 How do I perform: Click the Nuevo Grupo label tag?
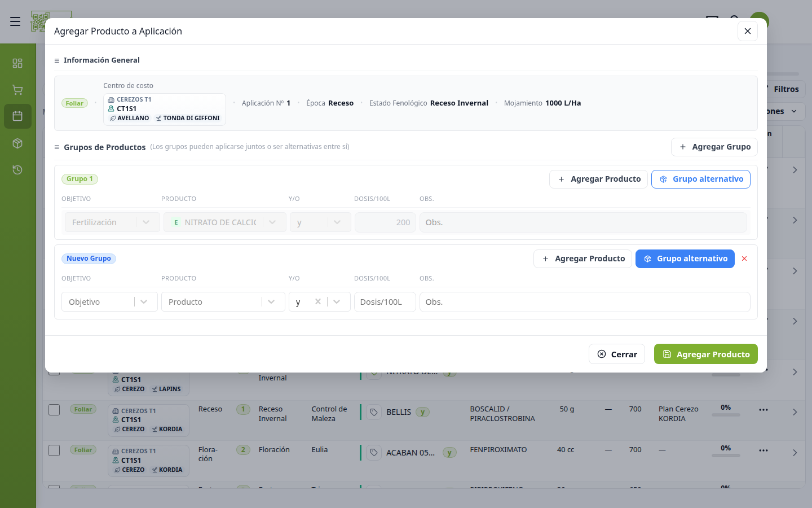click(x=89, y=259)
